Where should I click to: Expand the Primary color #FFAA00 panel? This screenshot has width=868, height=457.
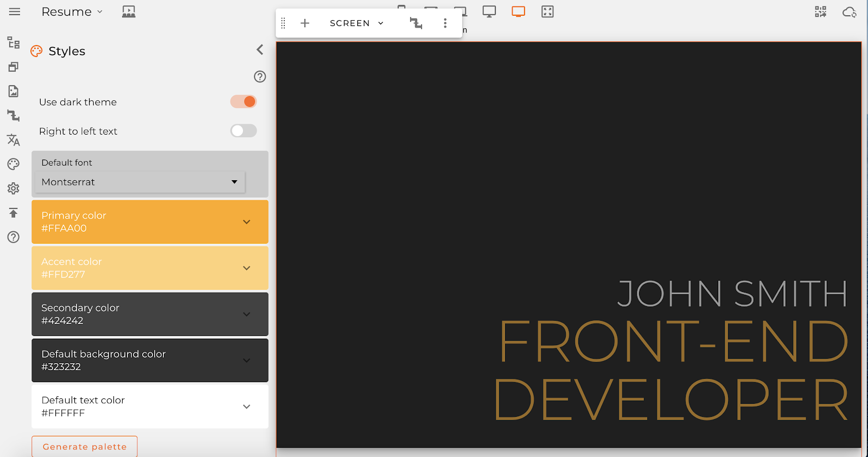tap(150, 222)
